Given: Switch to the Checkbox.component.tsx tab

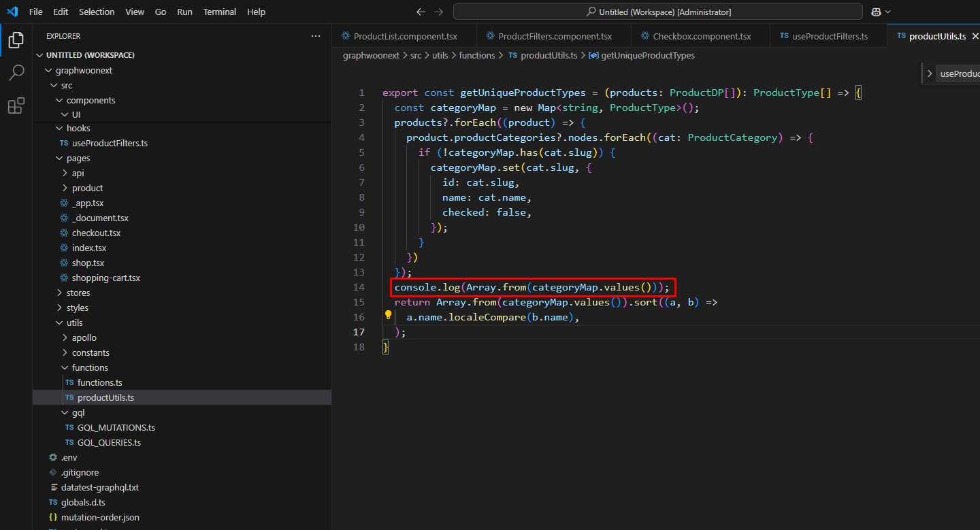Looking at the screenshot, I should point(702,36).
